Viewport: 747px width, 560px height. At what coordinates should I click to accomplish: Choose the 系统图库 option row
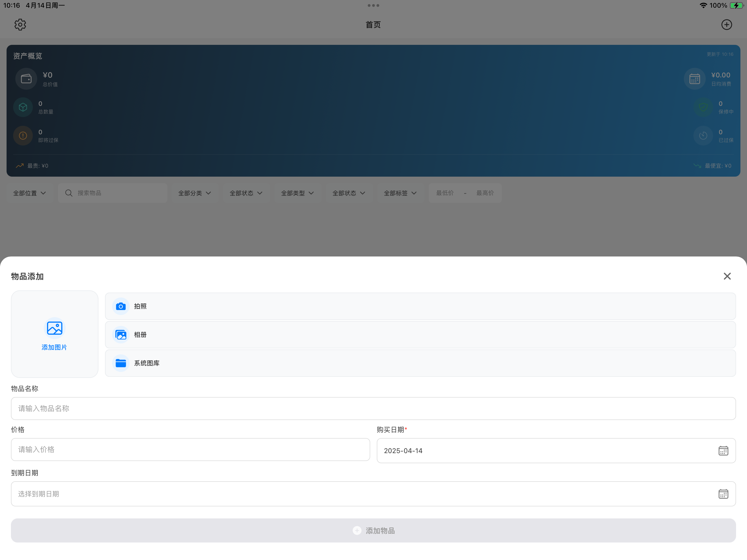(421, 363)
